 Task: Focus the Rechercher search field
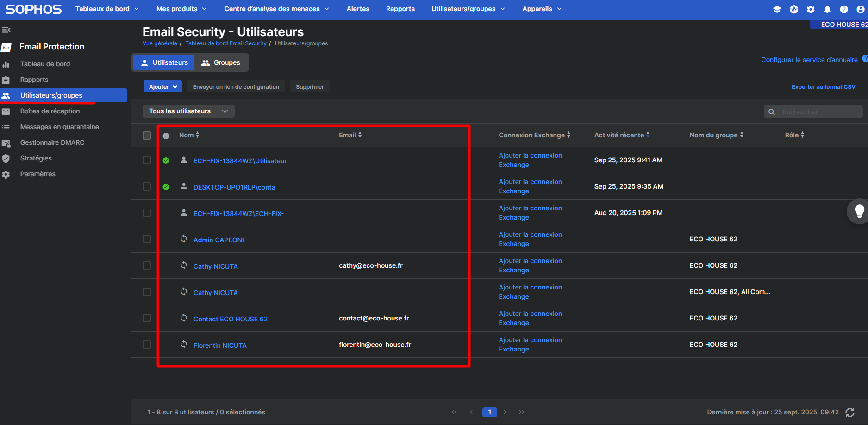click(813, 112)
